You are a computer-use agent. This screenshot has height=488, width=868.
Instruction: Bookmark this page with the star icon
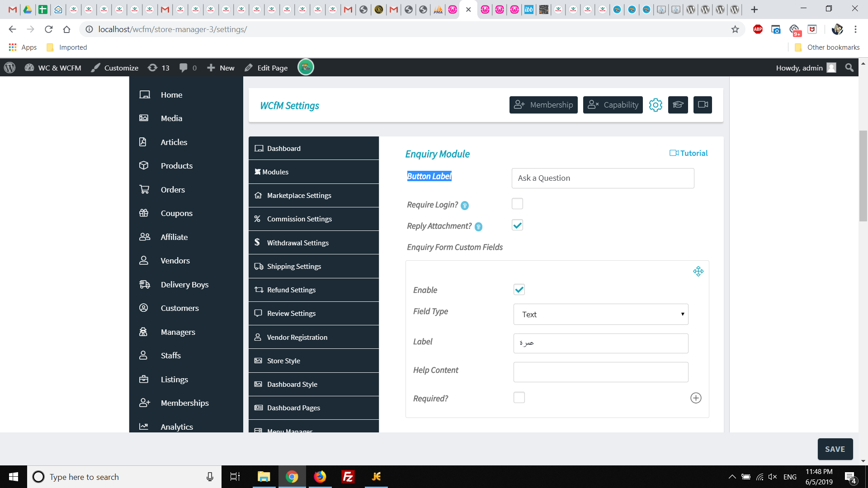tap(735, 29)
